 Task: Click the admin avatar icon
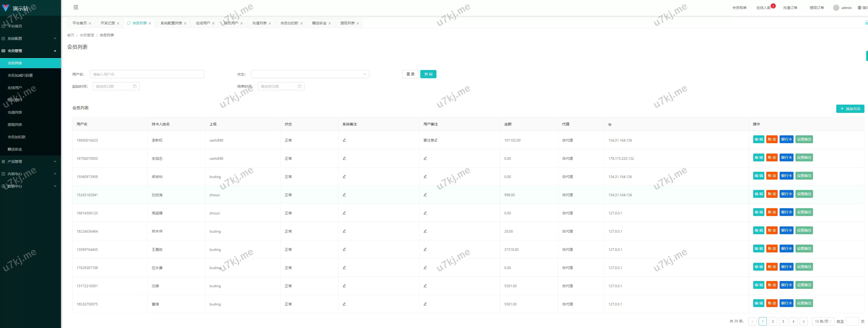pyautogui.click(x=836, y=7)
